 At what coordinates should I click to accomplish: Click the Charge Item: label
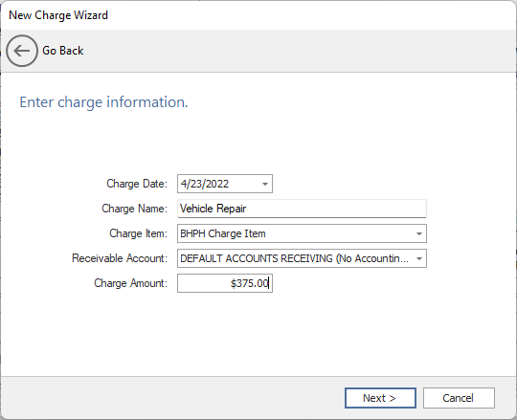139,233
